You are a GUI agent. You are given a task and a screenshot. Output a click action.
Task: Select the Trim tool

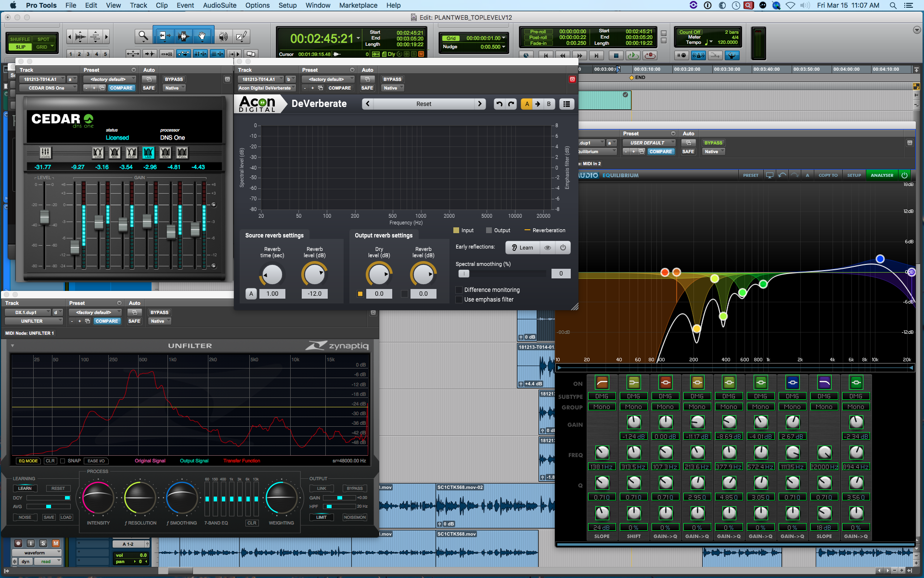coord(165,36)
